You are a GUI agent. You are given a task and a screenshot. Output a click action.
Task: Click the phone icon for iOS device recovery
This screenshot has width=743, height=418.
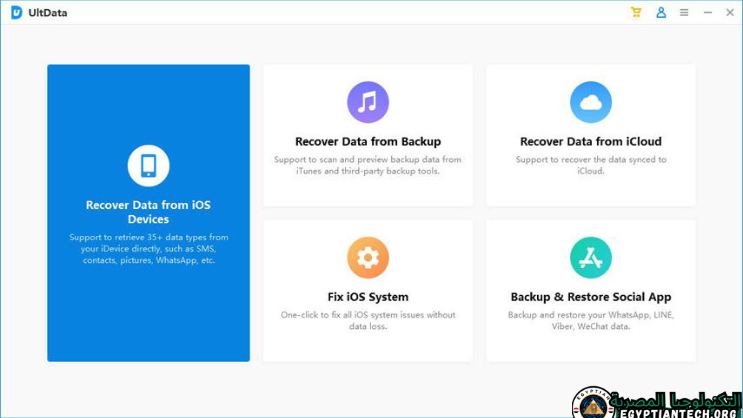[148, 166]
